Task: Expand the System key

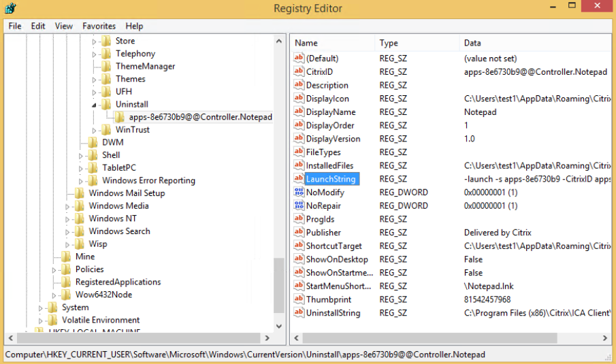Action: [x=40, y=308]
